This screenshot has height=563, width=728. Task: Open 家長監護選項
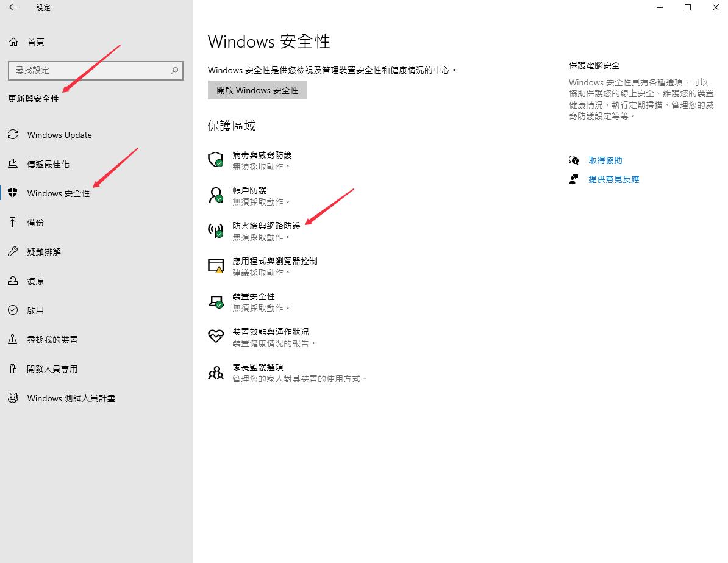tap(258, 367)
